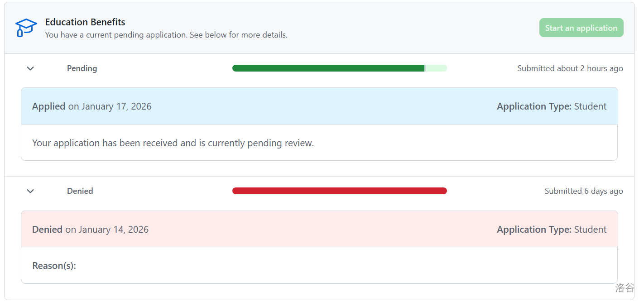Click Application Type: Student in blue panel
Screen dimensions: 644x302
(551, 106)
